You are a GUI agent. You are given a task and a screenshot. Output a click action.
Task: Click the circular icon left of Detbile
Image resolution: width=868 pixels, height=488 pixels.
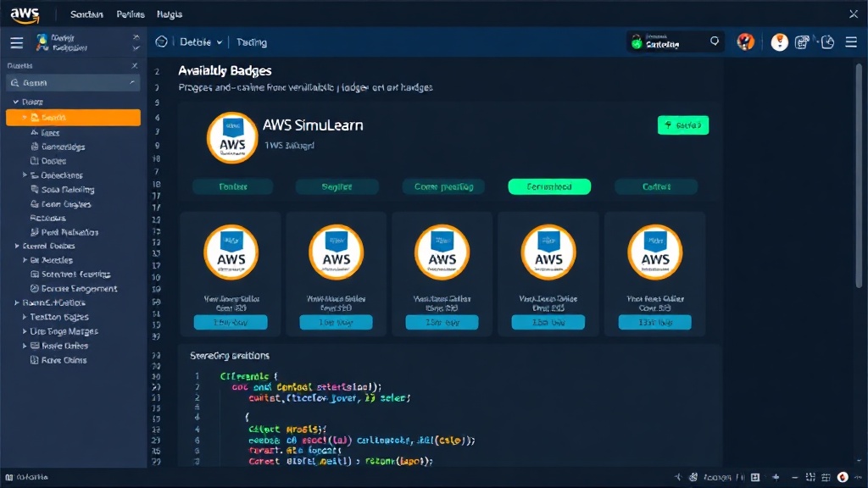click(x=161, y=42)
